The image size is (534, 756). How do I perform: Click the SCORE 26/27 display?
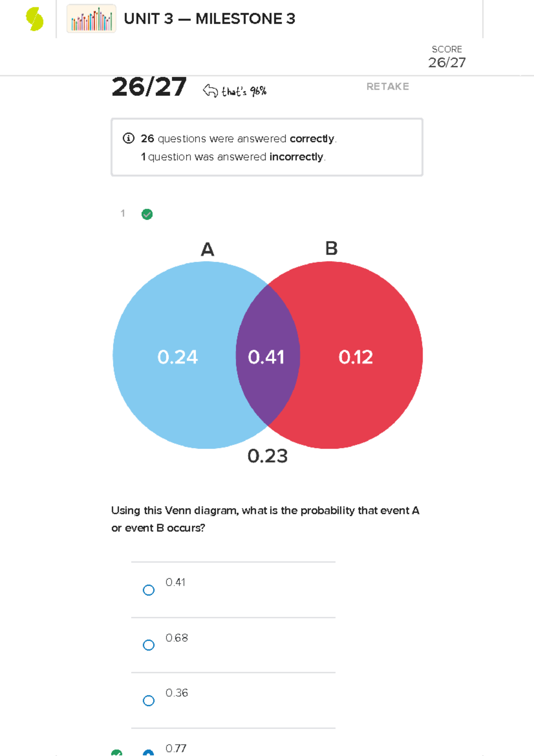446,57
